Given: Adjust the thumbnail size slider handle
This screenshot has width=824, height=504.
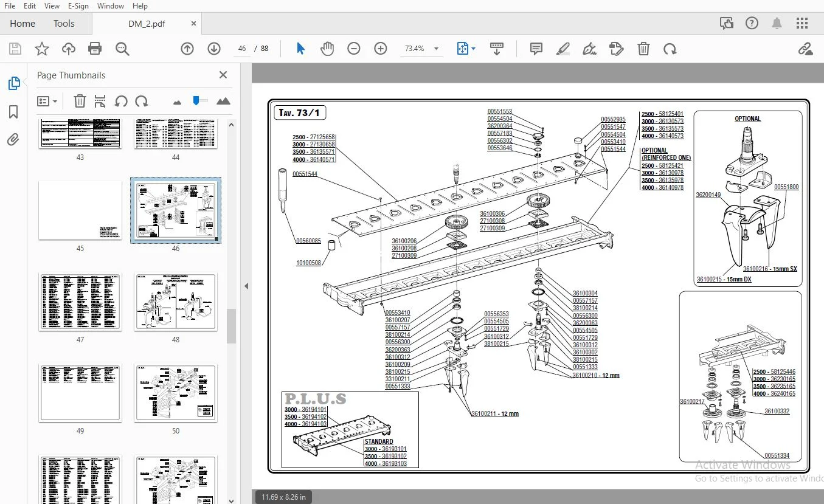Looking at the screenshot, I should click(x=196, y=100).
